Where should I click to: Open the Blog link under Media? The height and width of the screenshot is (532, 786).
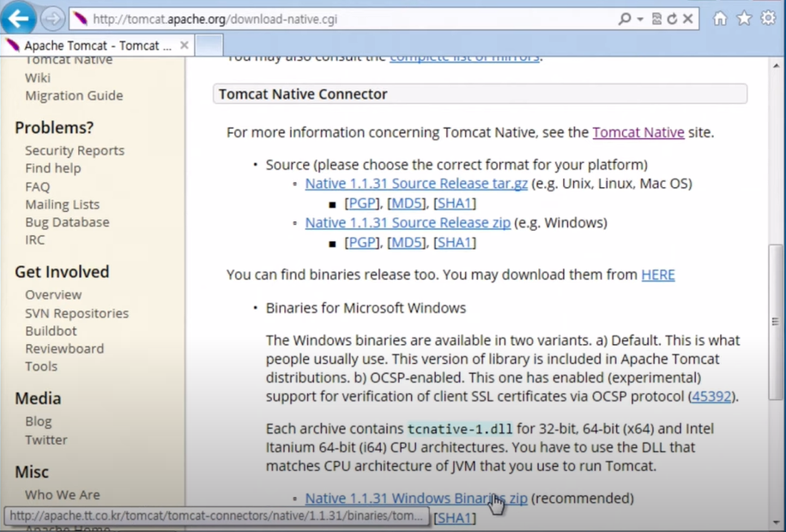tap(38, 421)
